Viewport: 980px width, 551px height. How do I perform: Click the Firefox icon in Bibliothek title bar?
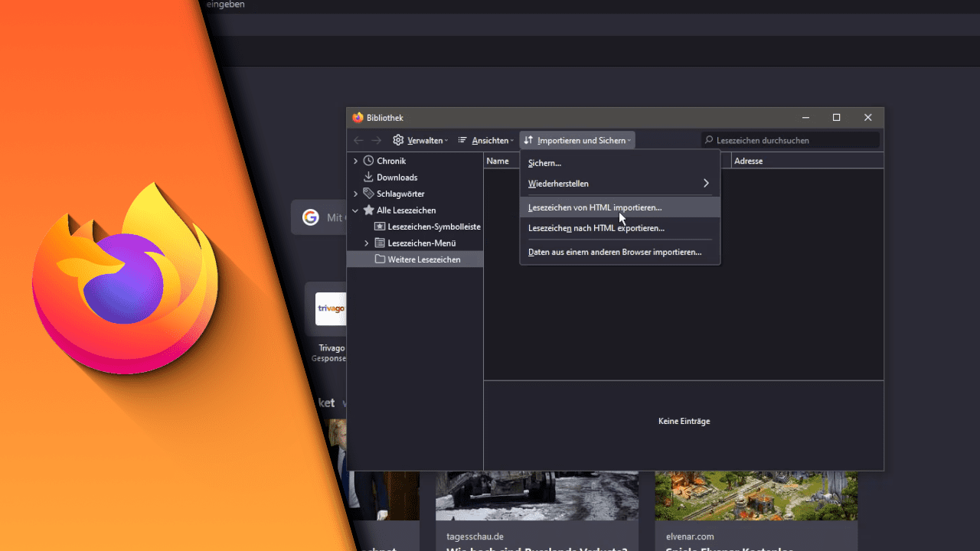(358, 118)
